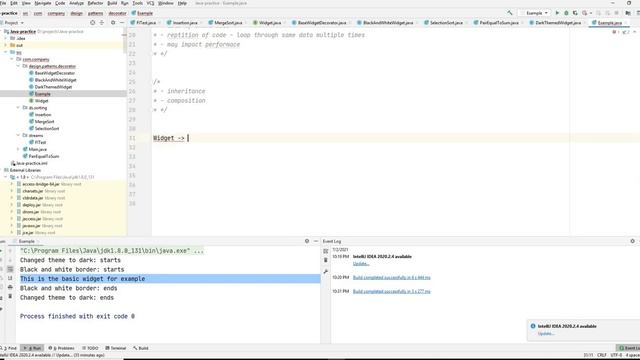
Task: Collapse all icon in Project panel
Action: pyautogui.click(x=102, y=23)
